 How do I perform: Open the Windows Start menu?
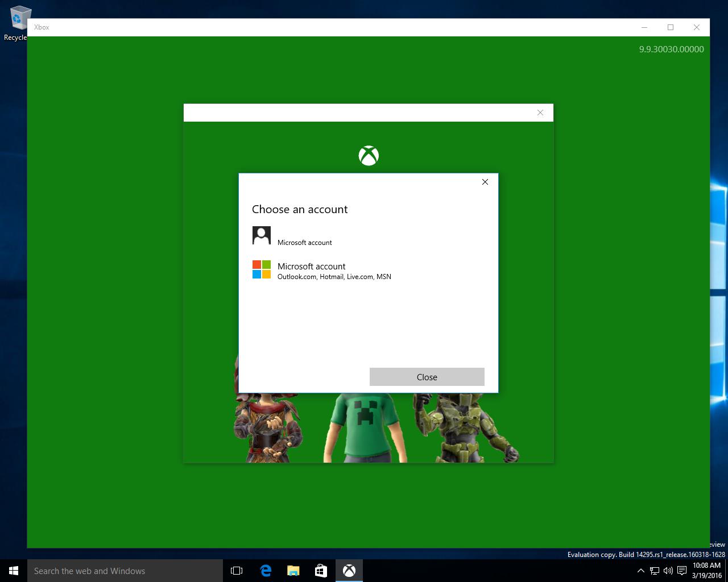click(x=14, y=571)
